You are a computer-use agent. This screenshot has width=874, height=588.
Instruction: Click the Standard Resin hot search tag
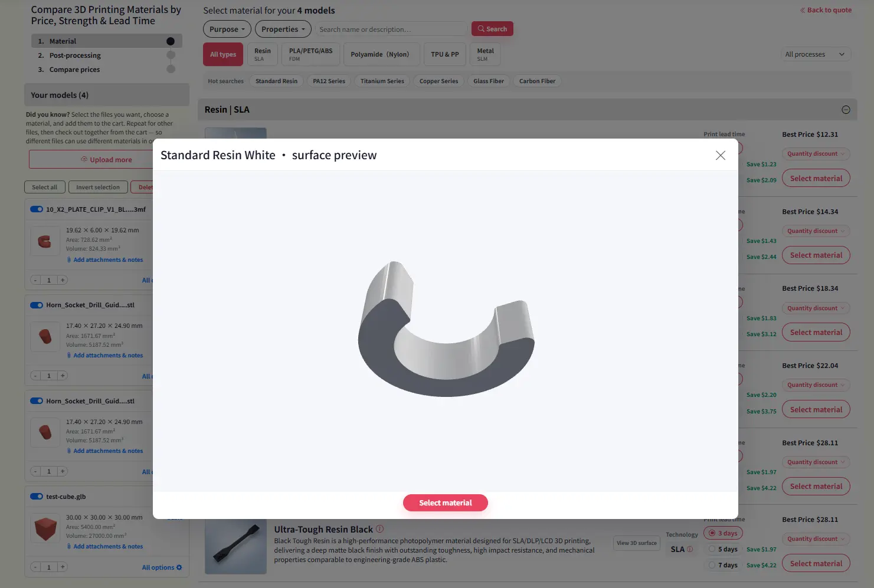tap(276, 81)
